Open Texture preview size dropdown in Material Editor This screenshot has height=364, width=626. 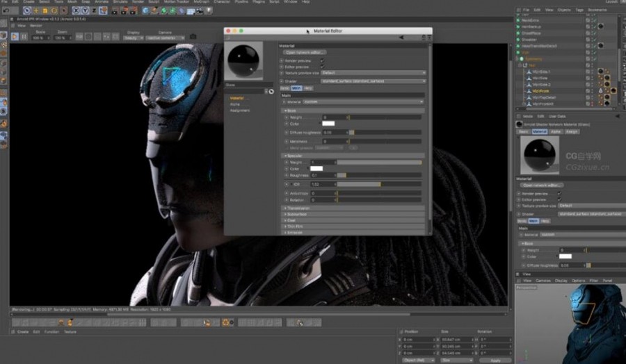point(374,73)
